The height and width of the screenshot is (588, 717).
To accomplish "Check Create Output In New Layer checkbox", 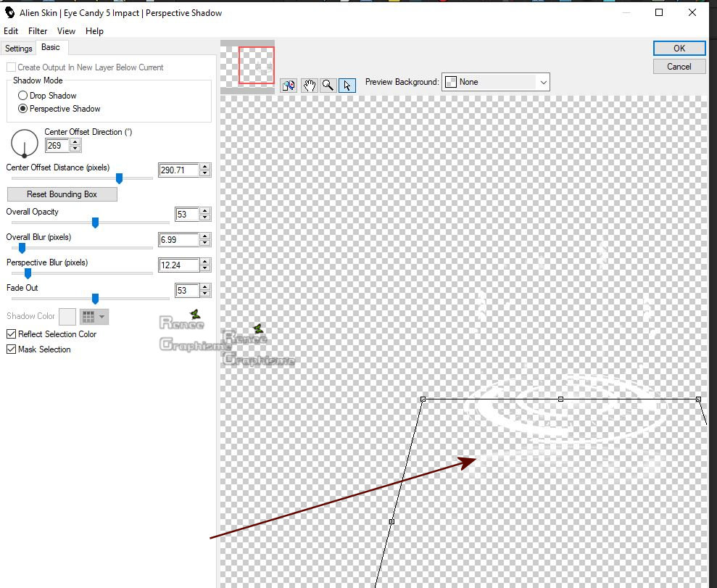I will point(11,67).
